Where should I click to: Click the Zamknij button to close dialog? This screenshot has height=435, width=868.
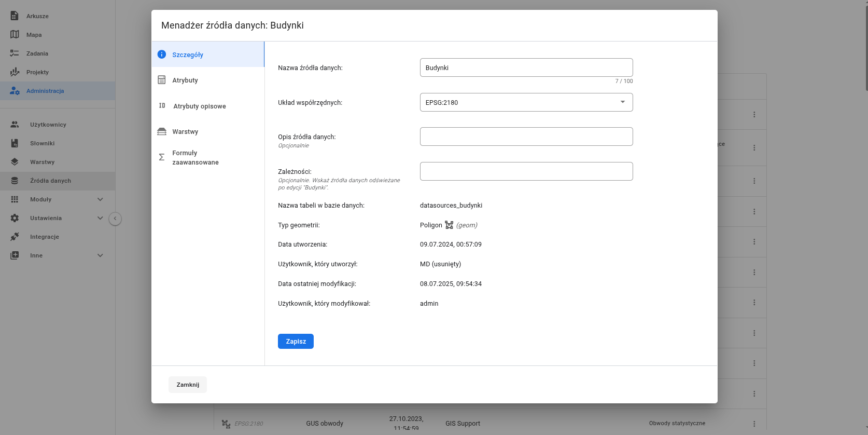coord(188,385)
